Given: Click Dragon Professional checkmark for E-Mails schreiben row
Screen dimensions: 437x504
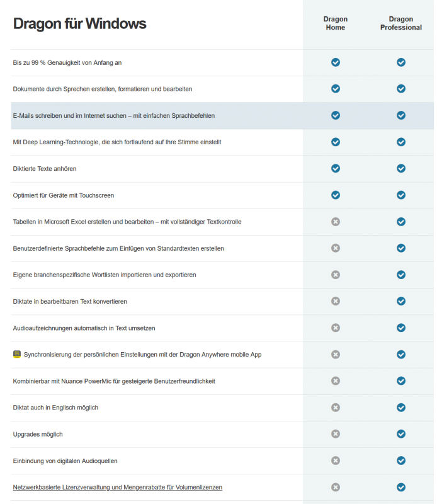Looking at the screenshot, I should (401, 115).
